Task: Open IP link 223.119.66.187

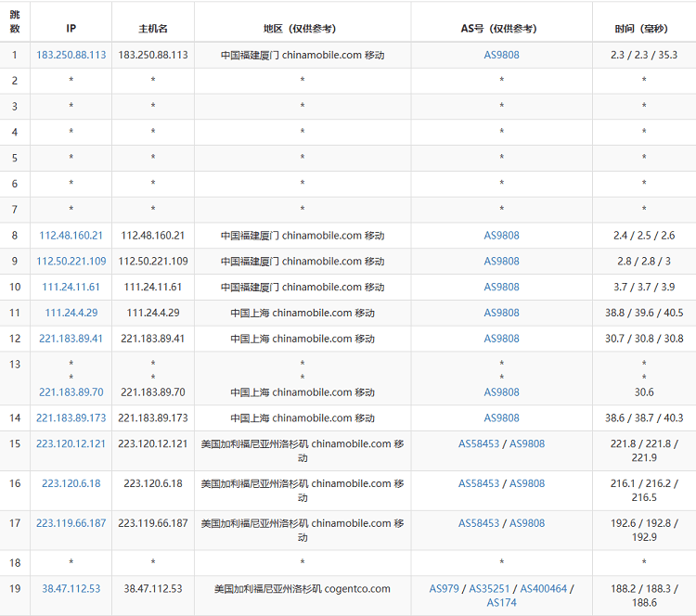Action: (x=71, y=523)
